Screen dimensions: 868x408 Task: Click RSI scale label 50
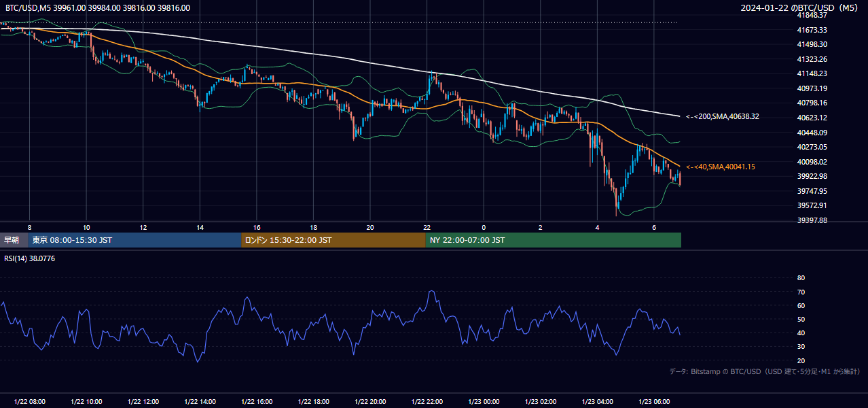click(801, 319)
